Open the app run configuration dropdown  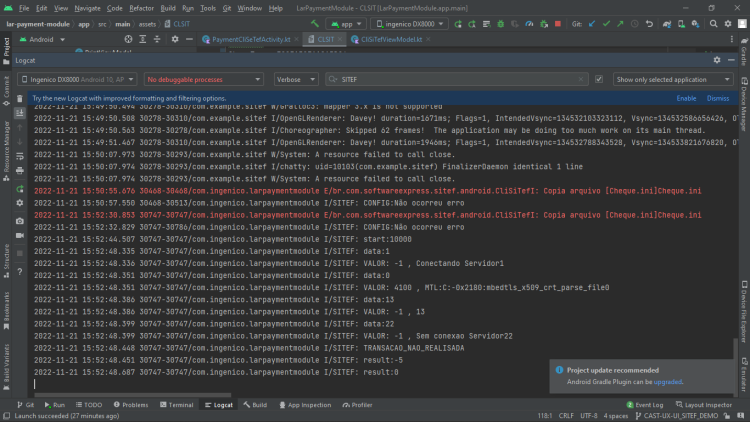click(346, 24)
